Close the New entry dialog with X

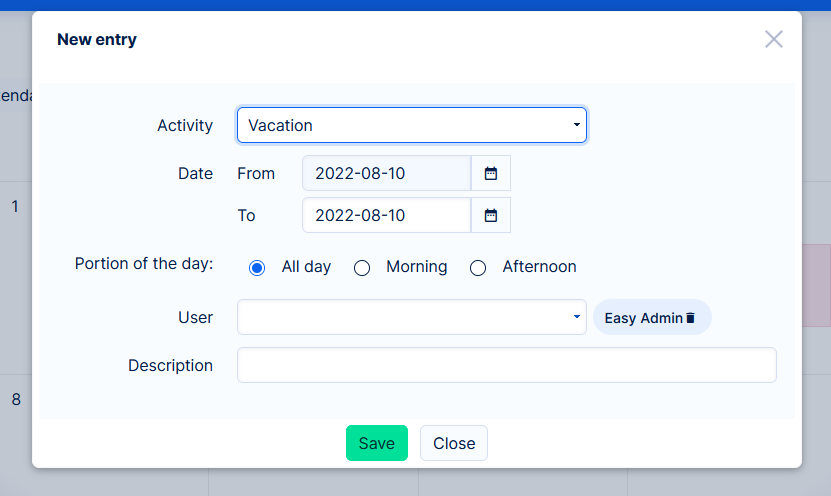click(773, 39)
